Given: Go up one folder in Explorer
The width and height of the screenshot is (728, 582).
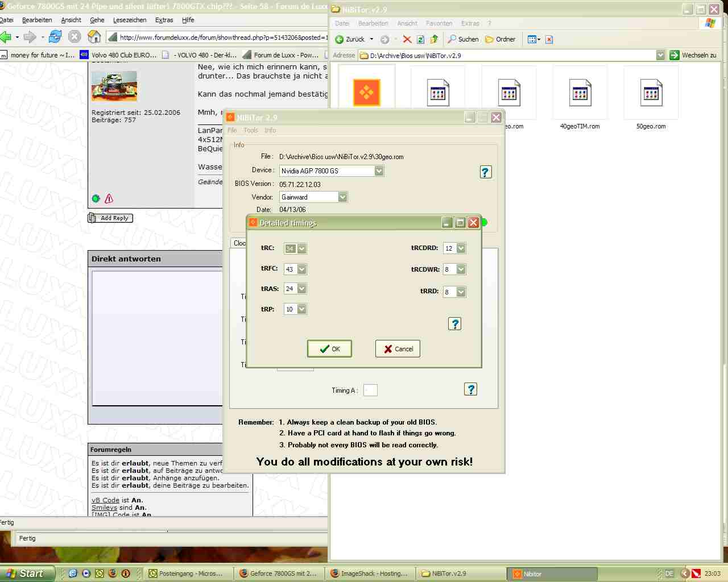Looking at the screenshot, I should pos(434,39).
